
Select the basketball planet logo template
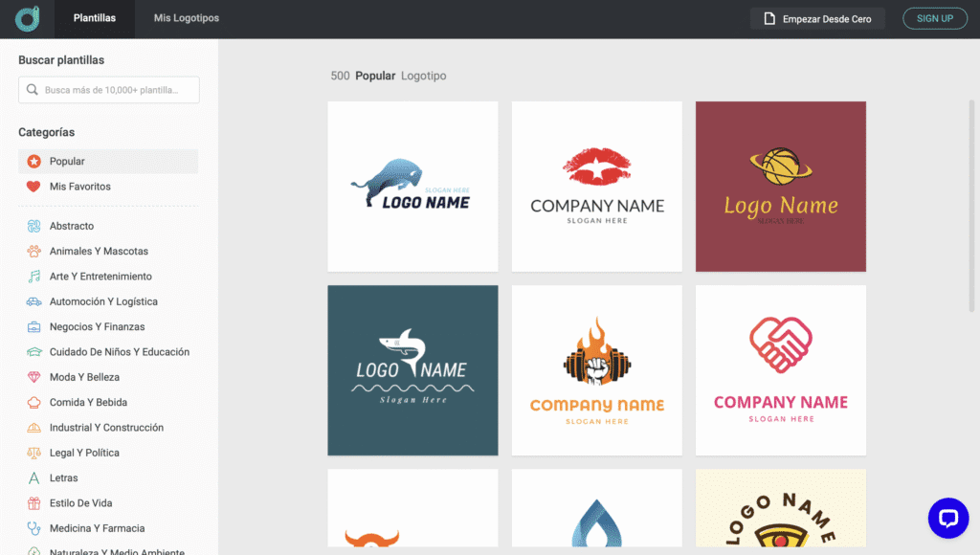(x=780, y=187)
